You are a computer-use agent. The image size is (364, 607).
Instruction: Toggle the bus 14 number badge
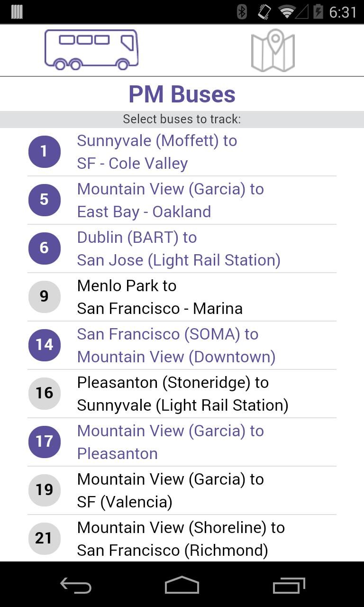(45, 345)
